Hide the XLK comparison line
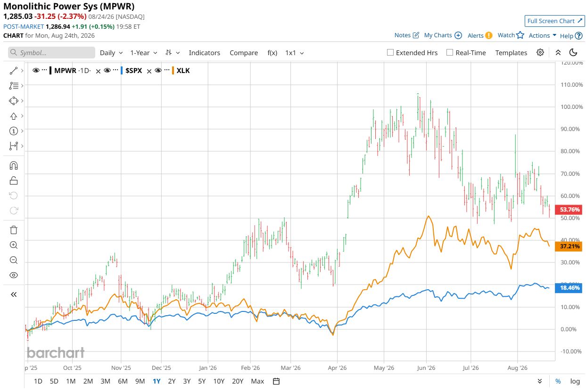Viewport: 586px width, 392px height. coord(158,71)
